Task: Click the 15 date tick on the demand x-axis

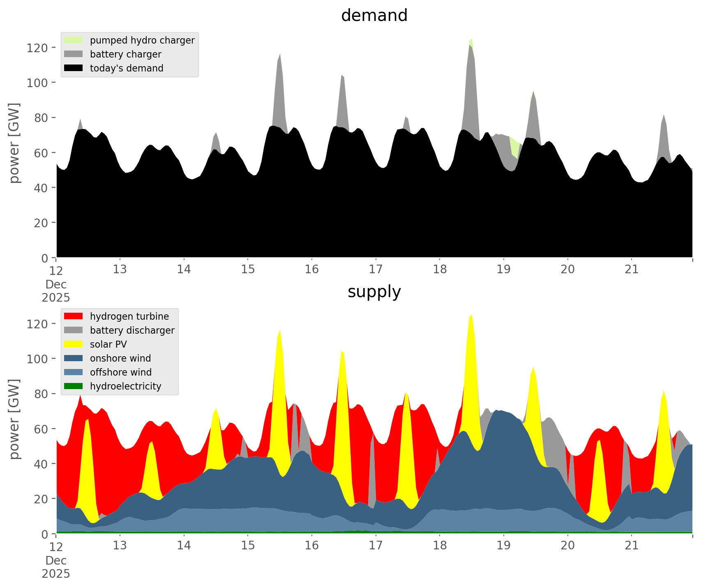Action: 248,270
